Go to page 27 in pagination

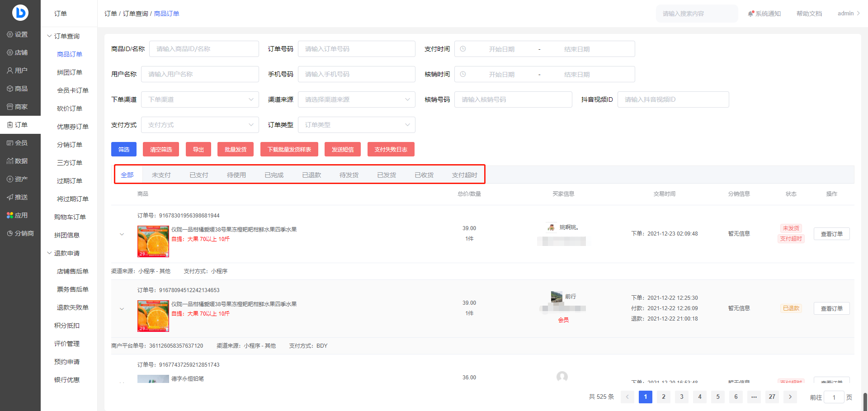pos(772,397)
